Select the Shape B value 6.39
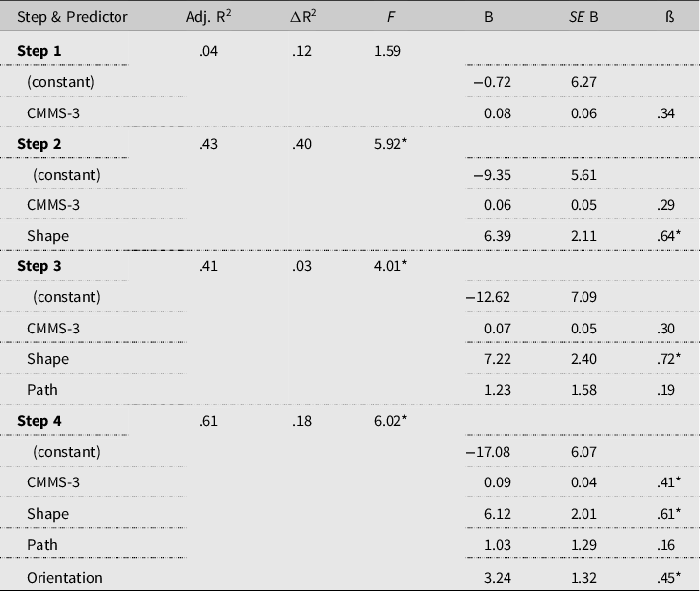 pos(495,236)
